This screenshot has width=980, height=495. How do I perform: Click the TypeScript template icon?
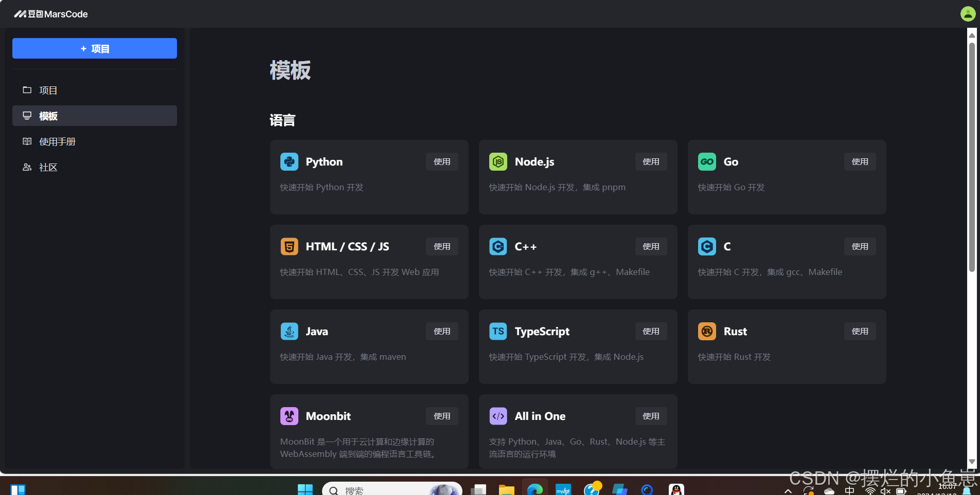[498, 331]
